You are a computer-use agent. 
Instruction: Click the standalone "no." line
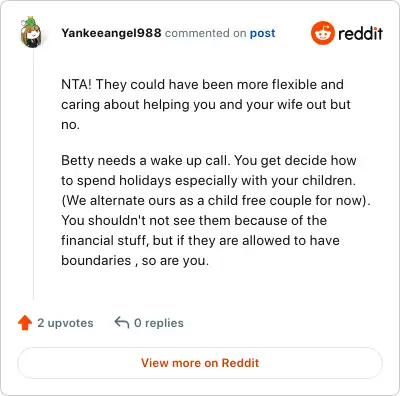click(x=70, y=125)
